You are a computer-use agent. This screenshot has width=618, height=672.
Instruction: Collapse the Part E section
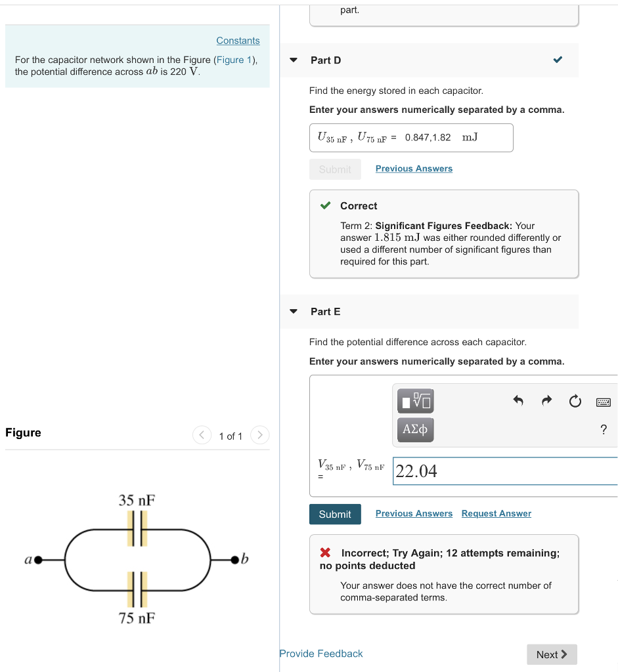pyautogui.click(x=293, y=311)
